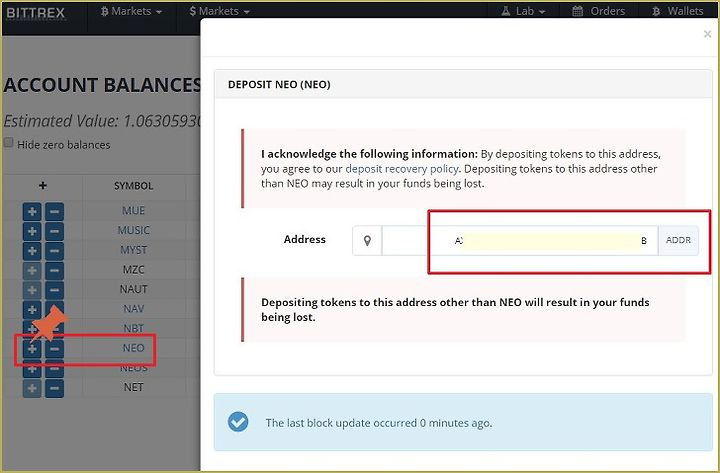720x473 pixels.
Task: Click the plus column header
Action: (43, 186)
